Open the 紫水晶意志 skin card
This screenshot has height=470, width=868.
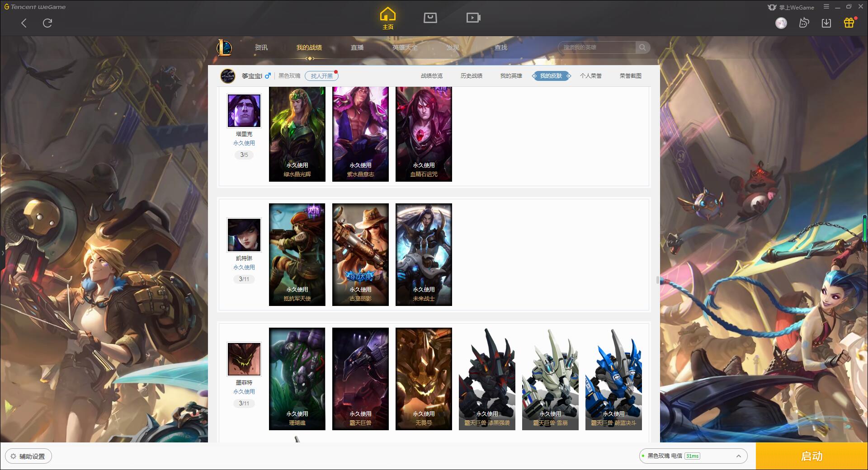pyautogui.click(x=360, y=134)
